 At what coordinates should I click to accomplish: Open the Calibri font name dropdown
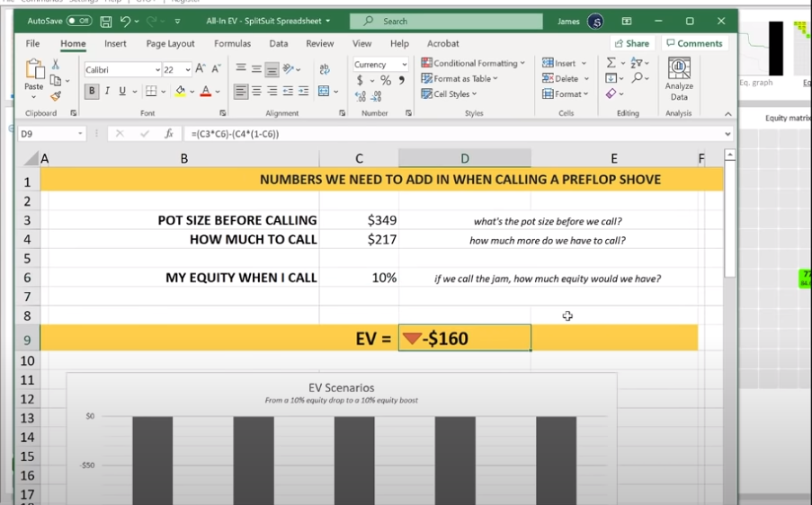(157, 69)
